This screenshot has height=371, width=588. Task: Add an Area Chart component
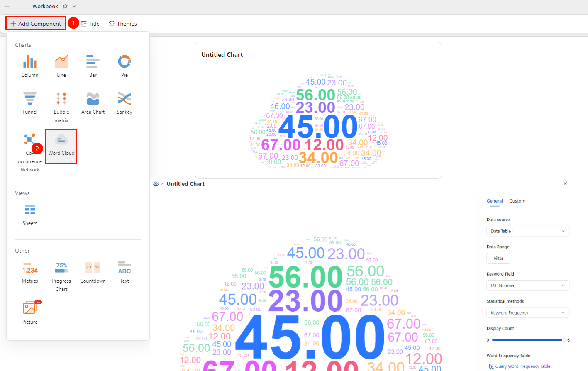click(x=93, y=103)
